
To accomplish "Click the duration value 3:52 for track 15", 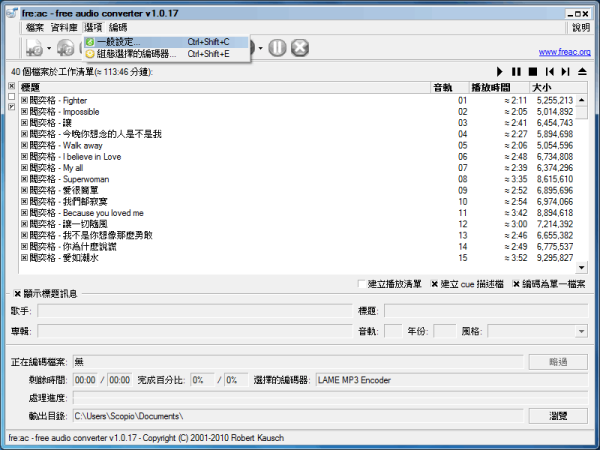I will [516, 258].
